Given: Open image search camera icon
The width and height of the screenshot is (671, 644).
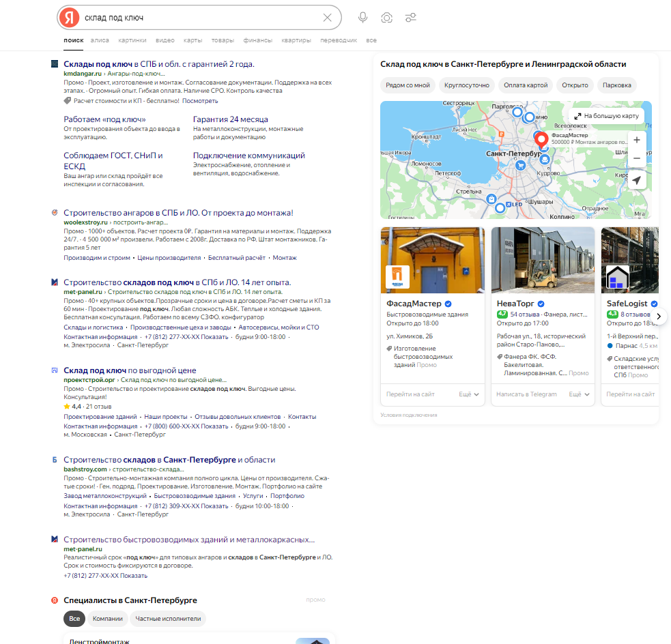Looking at the screenshot, I should click(387, 18).
